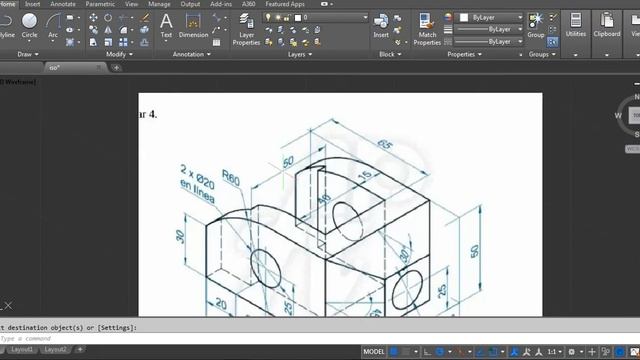Expand the Properties panel dropdown
Viewport: 640px width, 360px height.
click(x=464, y=54)
